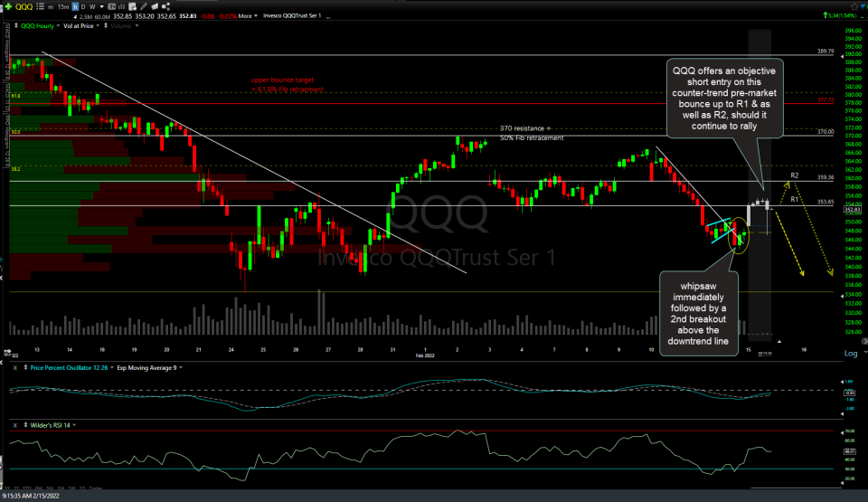Click the green +5.34 (1.54%) pre-market change
Screen dimensions: 868x502
(841, 15)
